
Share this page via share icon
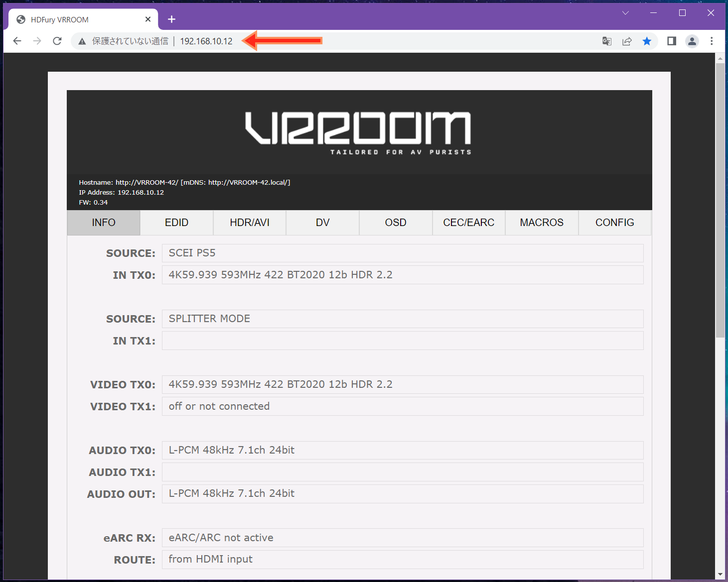tap(627, 41)
